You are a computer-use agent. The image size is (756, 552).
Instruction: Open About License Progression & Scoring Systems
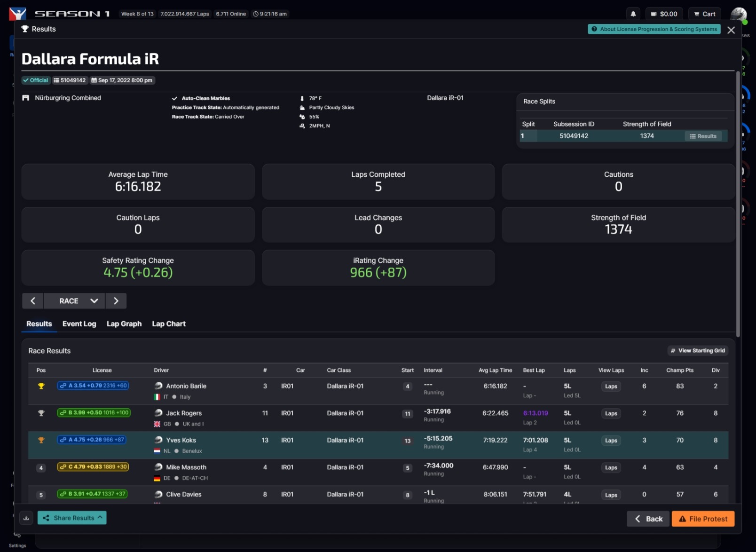click(654, 29)
